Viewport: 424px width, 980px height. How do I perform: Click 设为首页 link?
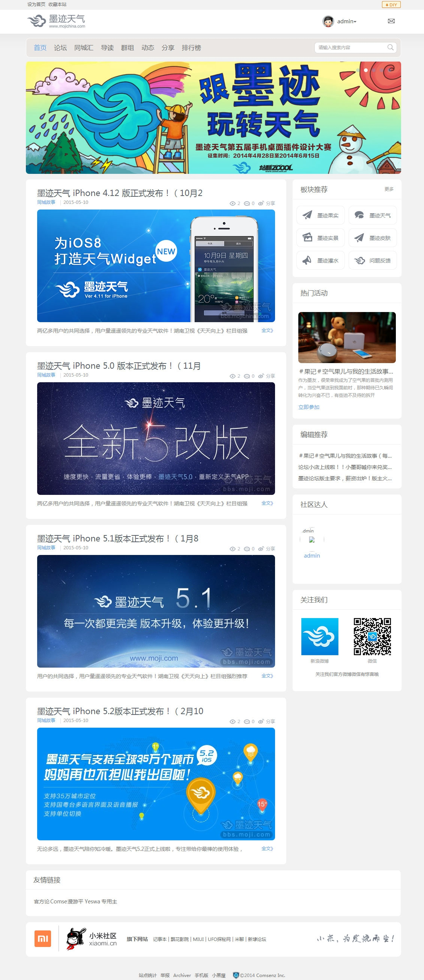coord(36,5)
